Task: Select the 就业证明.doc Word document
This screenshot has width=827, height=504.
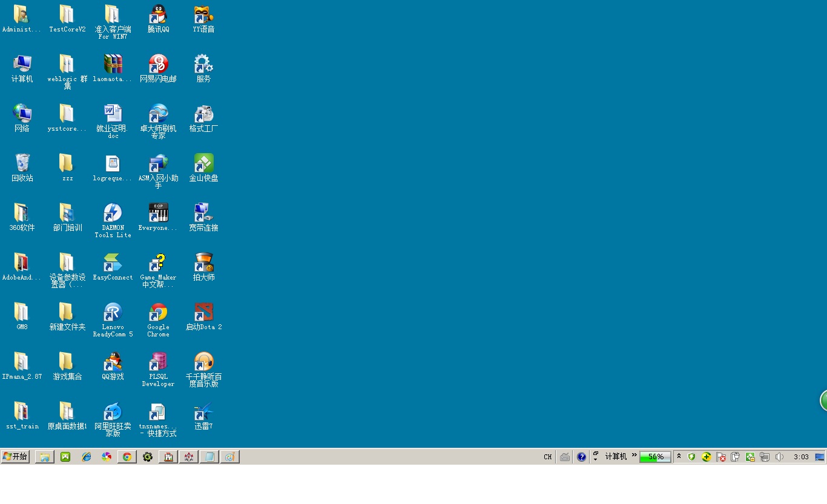Action: click(113, 121)
